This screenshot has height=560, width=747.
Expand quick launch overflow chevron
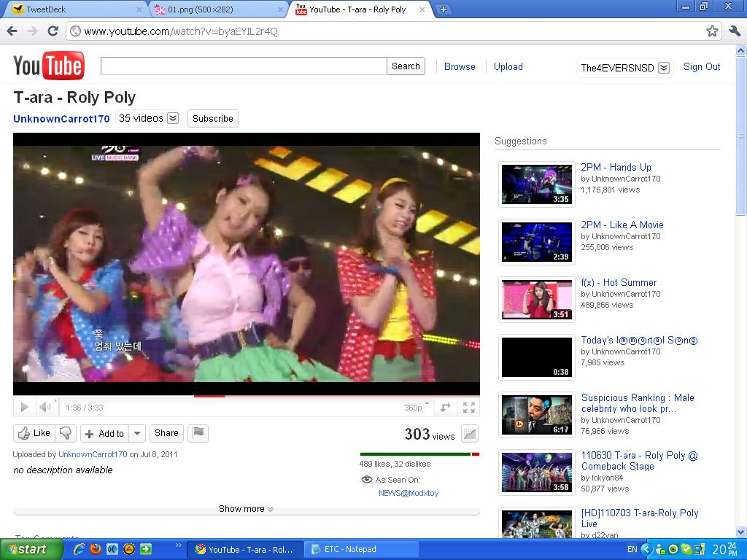click(x=178, y=545)
